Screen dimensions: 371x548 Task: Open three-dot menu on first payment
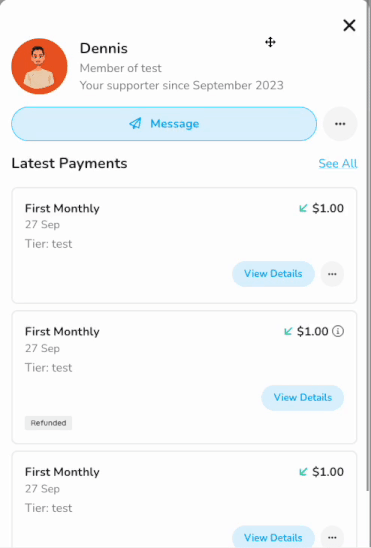click(332, 274)
